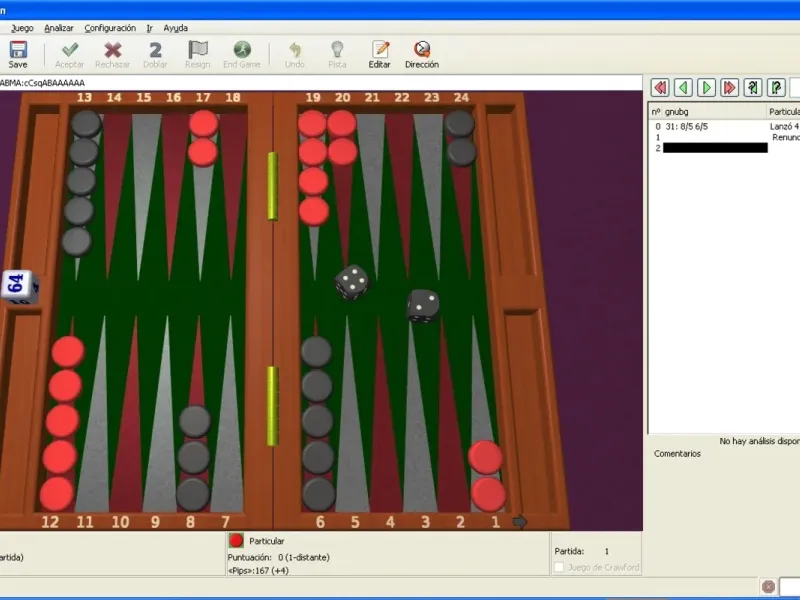The image size is (800, 600).
Task: Open the Juego menu
Action: point(22,28)
